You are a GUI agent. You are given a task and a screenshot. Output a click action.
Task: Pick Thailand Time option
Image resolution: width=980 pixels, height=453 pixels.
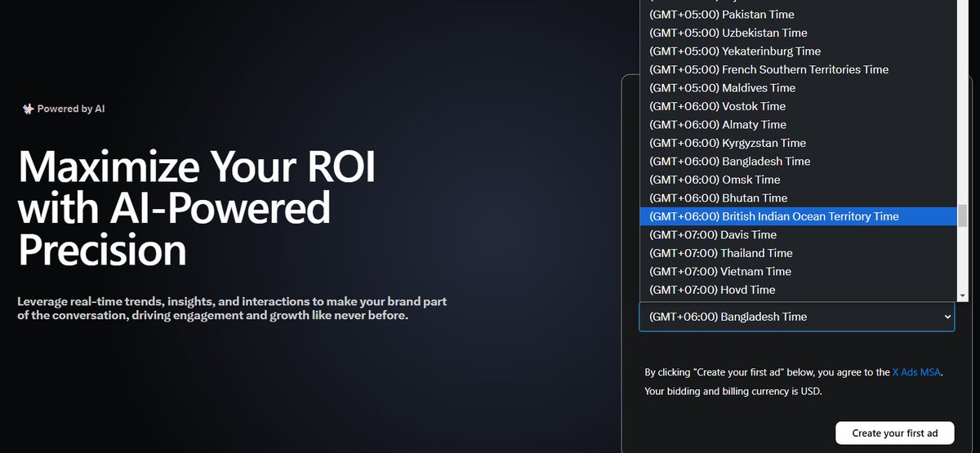click(x=798, y=253)
